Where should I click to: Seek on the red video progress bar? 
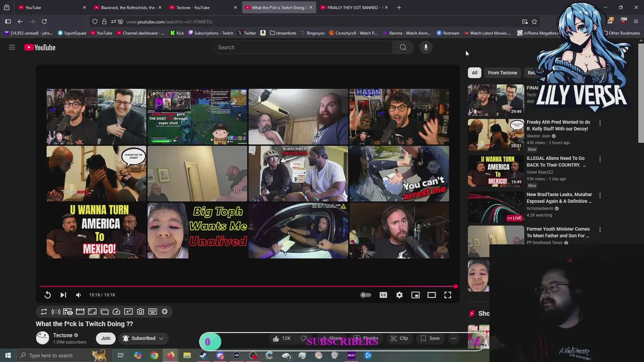point(248,287)
